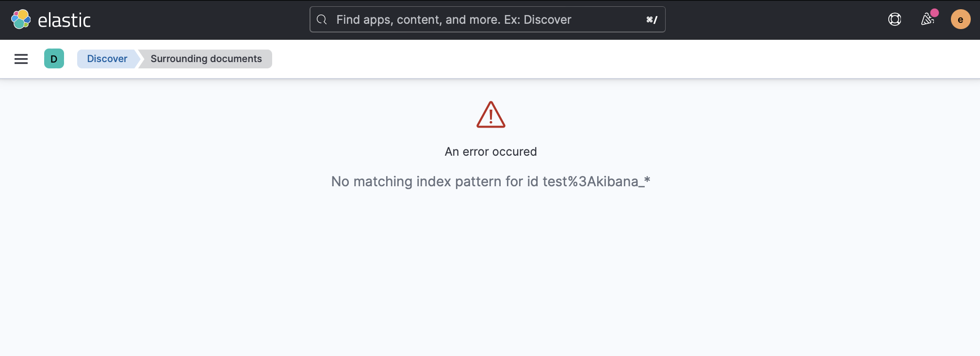Select the magnifying glass in the search bar
The height and width of the screenshot is (356, 980).
[322, 19]
